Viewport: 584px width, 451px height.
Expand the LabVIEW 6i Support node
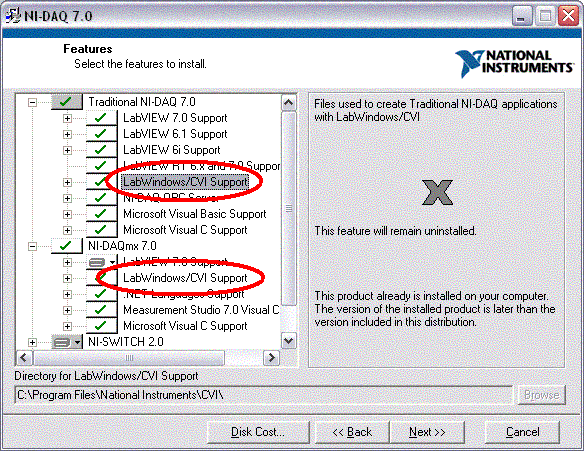pos(67,150)
